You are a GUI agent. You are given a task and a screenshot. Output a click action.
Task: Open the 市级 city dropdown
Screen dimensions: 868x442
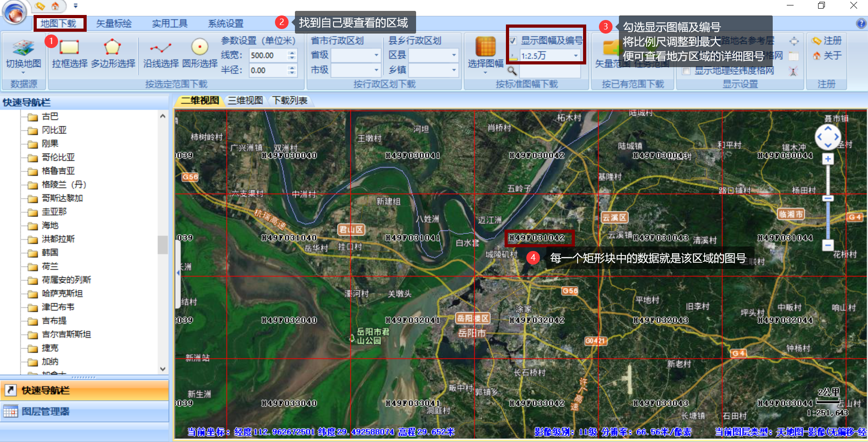tap(376, 70)
